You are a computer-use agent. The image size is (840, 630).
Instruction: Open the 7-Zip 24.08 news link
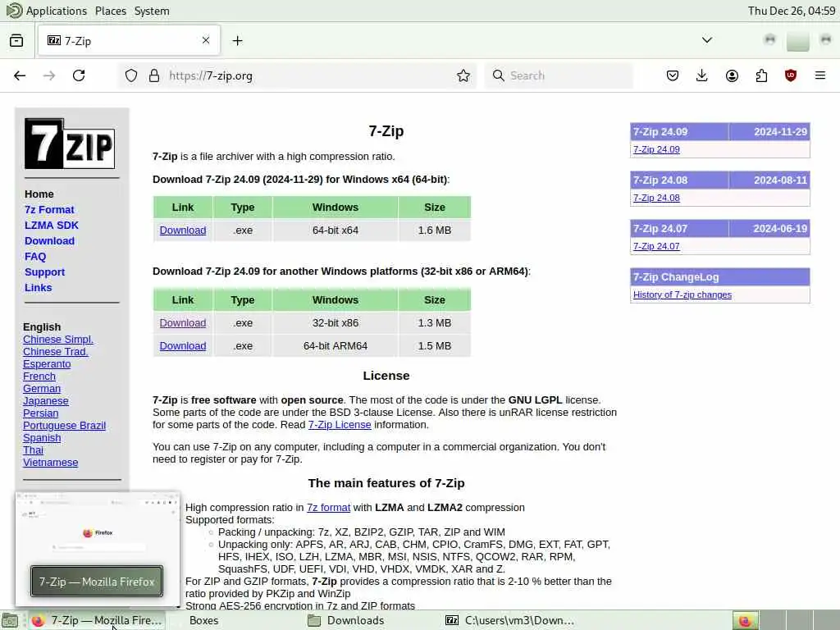(x=656, y=198)
